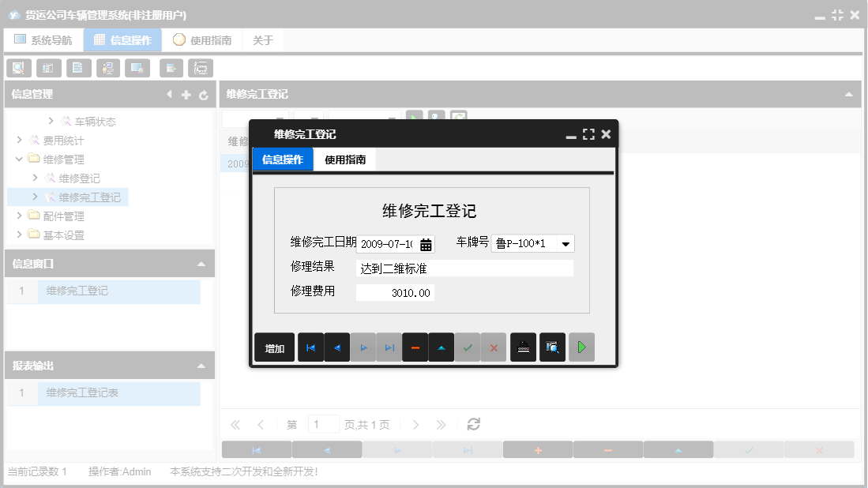868x488 pixels.
Task: Open the 系统导航 tab
Action: pyautogui.click(x=43, y=39)
